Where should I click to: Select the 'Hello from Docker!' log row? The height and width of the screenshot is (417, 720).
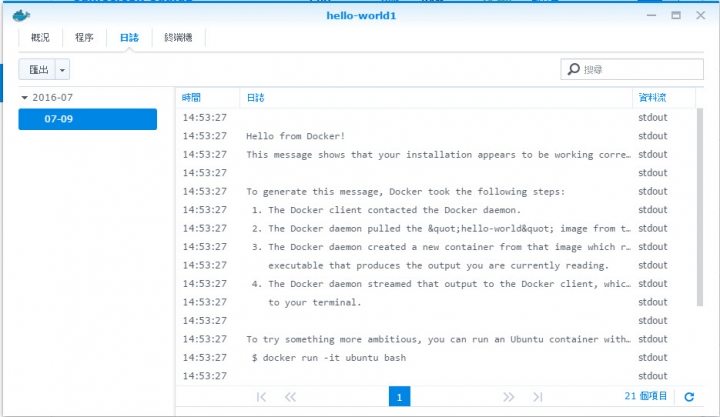[436, 136]
